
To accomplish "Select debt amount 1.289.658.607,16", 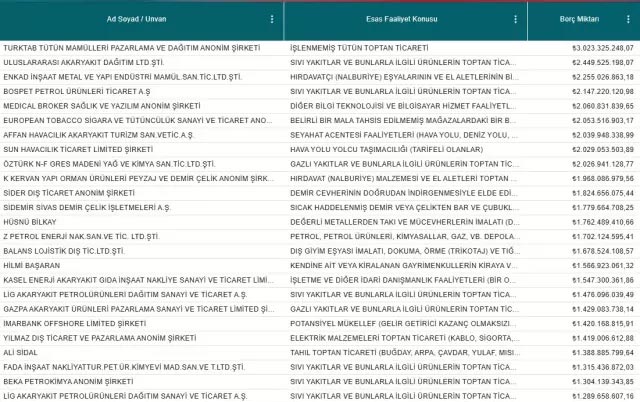I will 603,396.
